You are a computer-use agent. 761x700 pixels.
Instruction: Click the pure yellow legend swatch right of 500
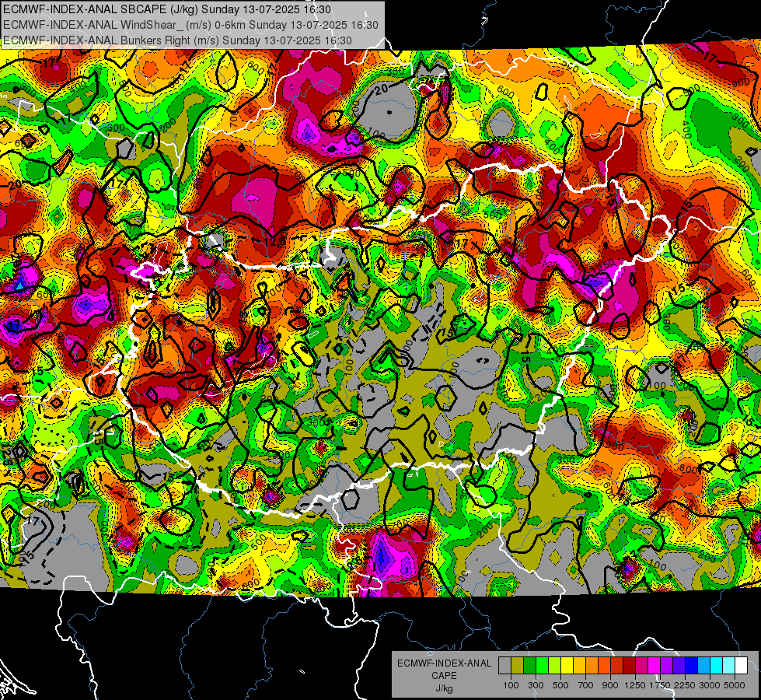point(567,665)
